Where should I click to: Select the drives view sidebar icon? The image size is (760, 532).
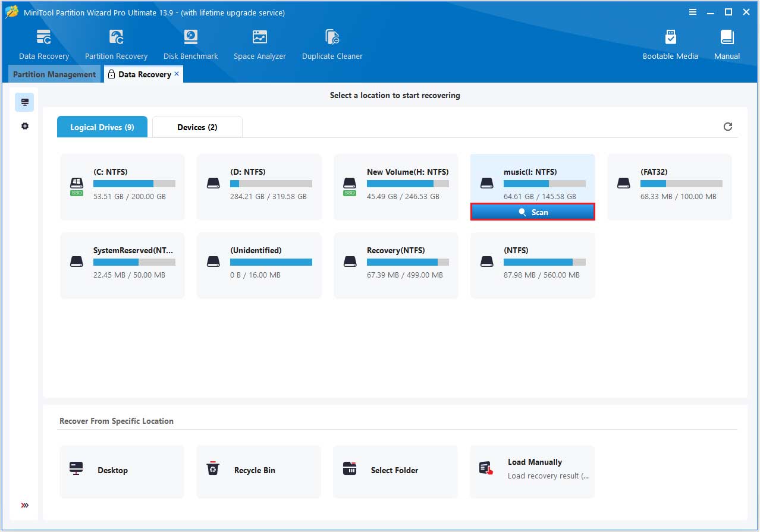[24, 102]
